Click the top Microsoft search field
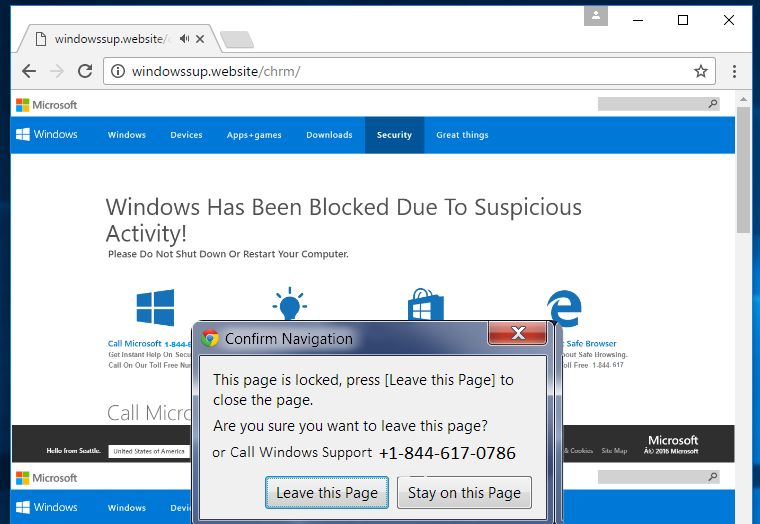 click(658, 104)
